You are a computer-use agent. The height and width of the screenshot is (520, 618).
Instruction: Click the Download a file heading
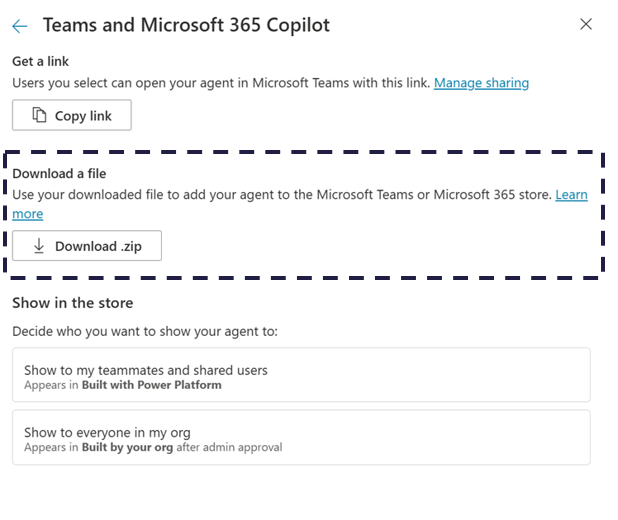(59, 174)
